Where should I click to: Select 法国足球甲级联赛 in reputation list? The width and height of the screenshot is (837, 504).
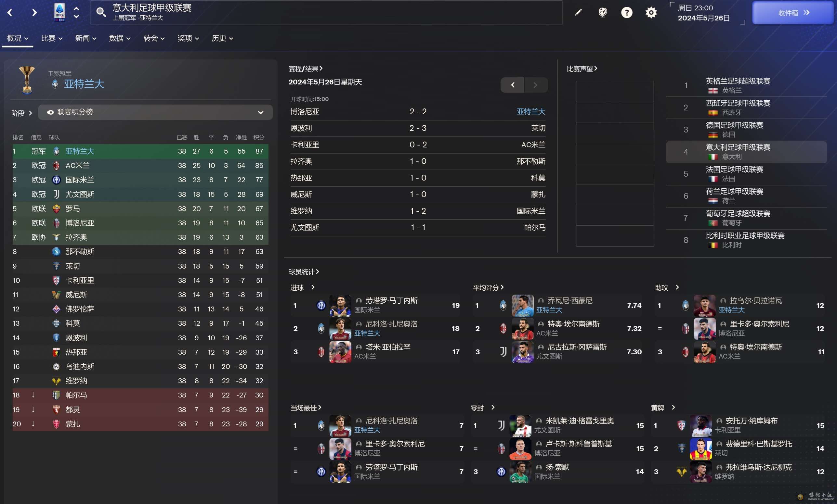coord(746,174)
